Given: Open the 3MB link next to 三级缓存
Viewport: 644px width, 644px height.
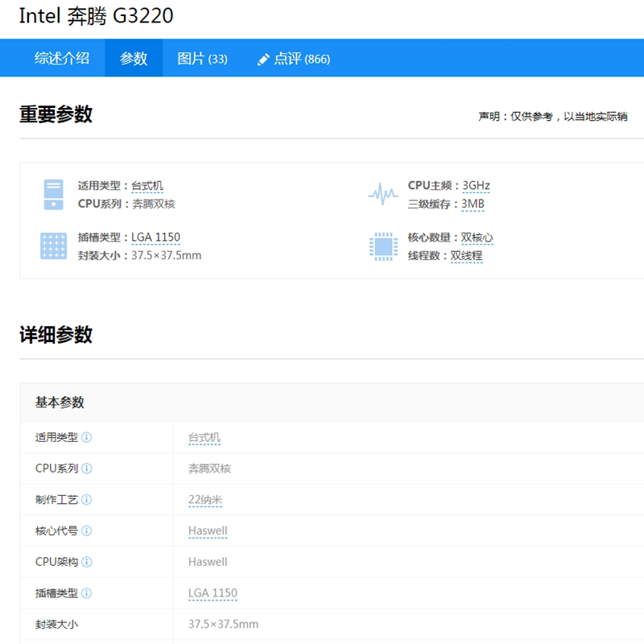Looking at the screenshot, I should pyautogui.click(x=473, y=204).
